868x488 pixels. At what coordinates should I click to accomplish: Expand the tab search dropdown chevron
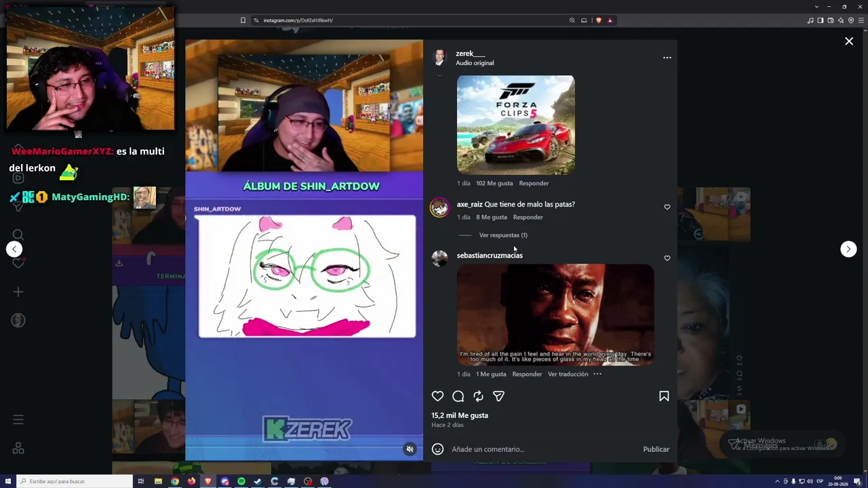click(x=816, y=7)
